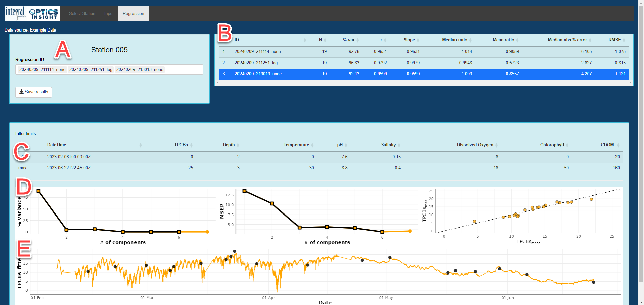Open the Regression tab
Screen dimensions: 644x305
coord(133,14)
